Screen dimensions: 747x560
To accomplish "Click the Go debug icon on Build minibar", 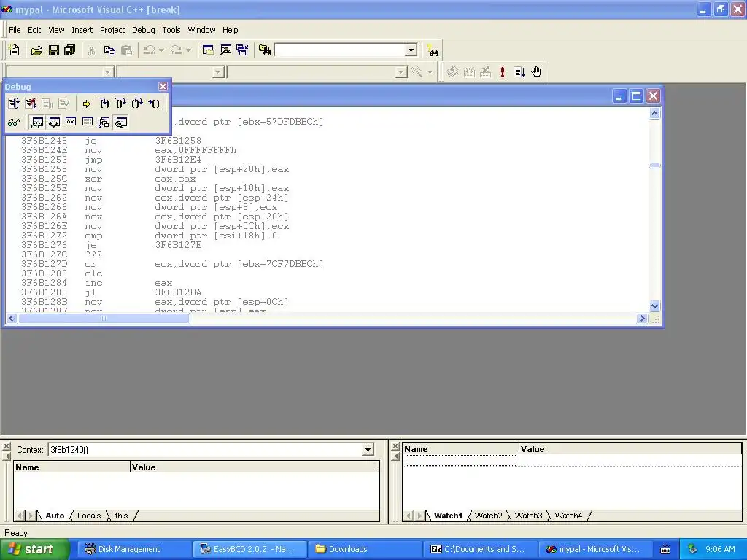I will (x=519, y=72).
